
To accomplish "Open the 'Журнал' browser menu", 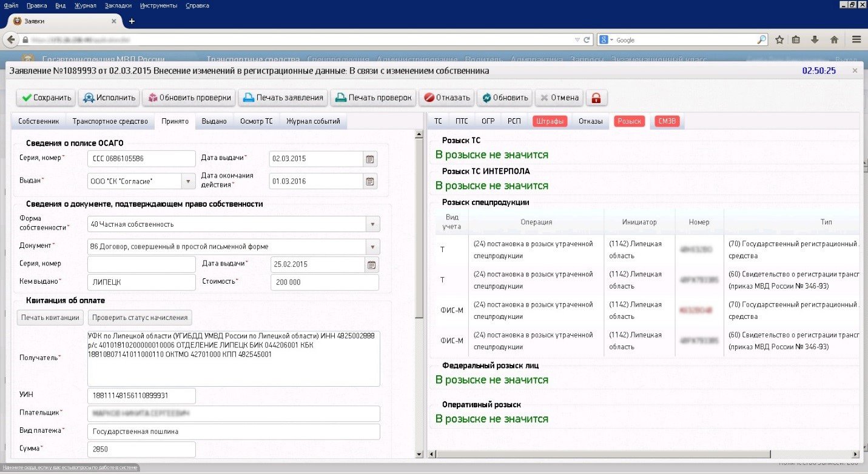I will (85, 5).
